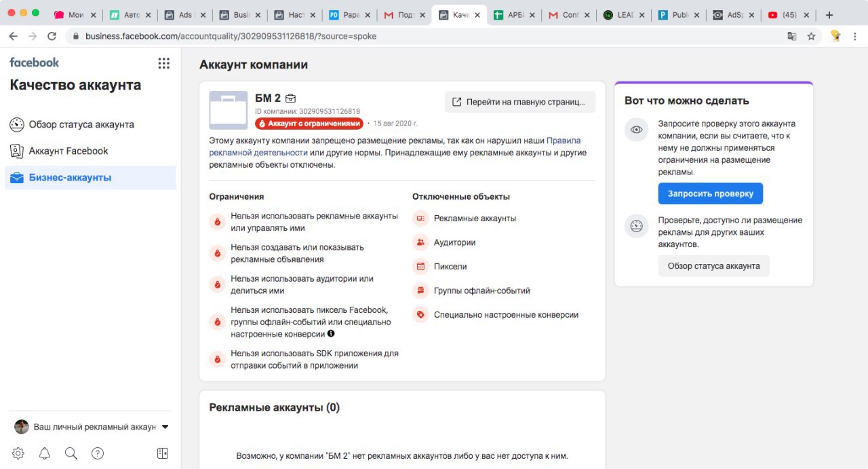This screenshot has width=868, height=469.
Task: Close the active Каче tab
Action: coord(477,15)
